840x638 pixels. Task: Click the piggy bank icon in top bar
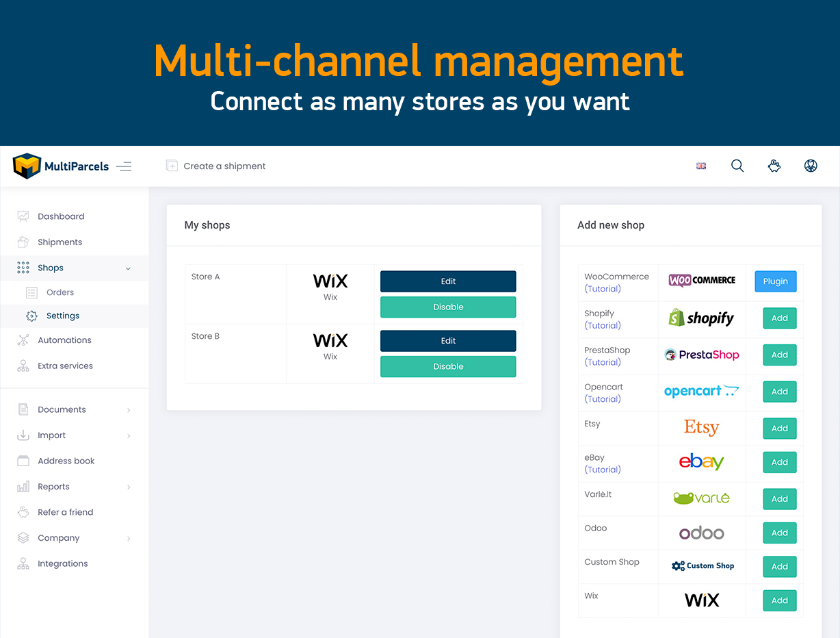pos(774,166)
